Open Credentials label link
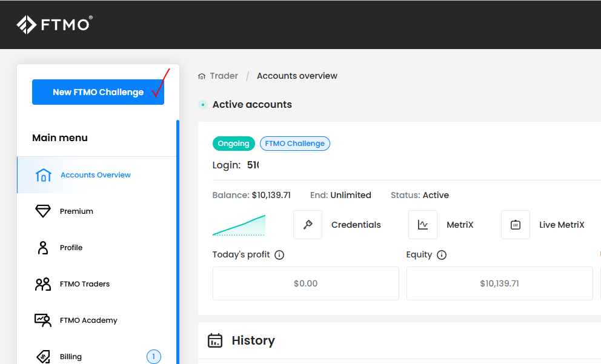The width and height of the screenshot is (601, 364). click(x=356, y=225)
